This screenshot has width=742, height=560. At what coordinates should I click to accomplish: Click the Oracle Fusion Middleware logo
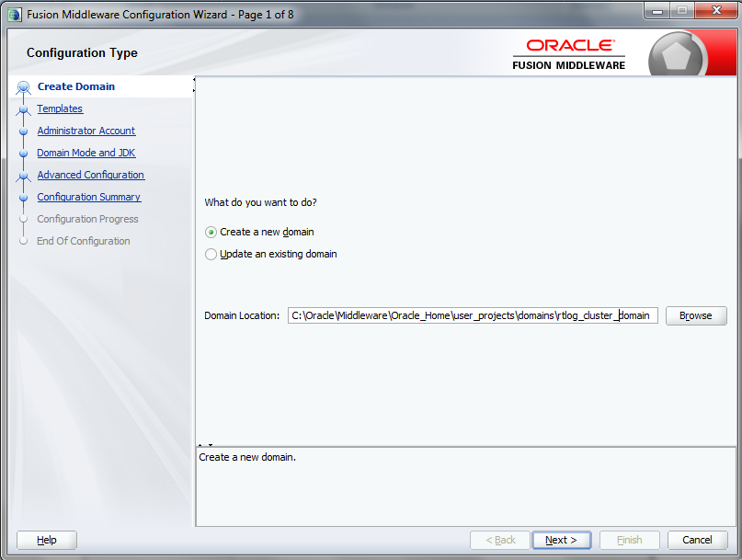pos(568,52)
